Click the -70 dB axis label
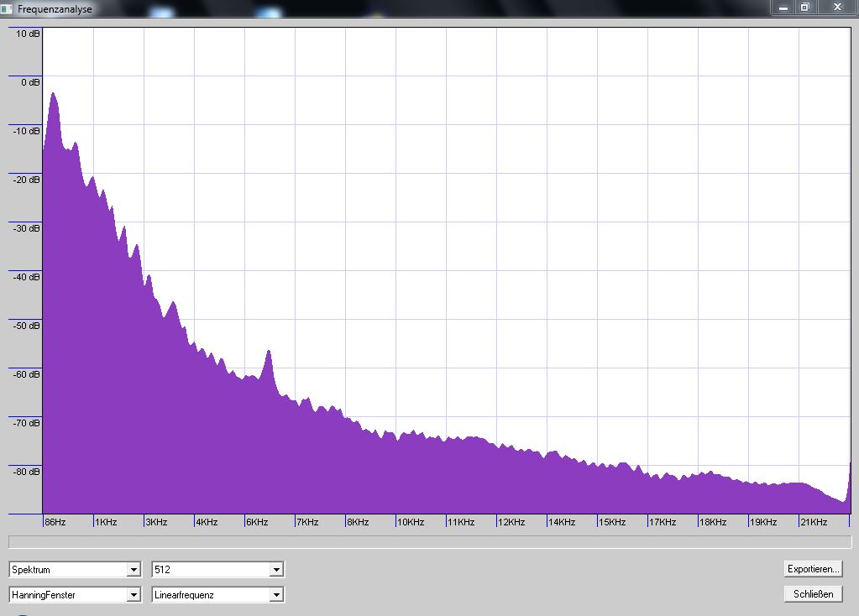This screenshot has width=859, height=616. pyautogui.click(x=26, y=423)
